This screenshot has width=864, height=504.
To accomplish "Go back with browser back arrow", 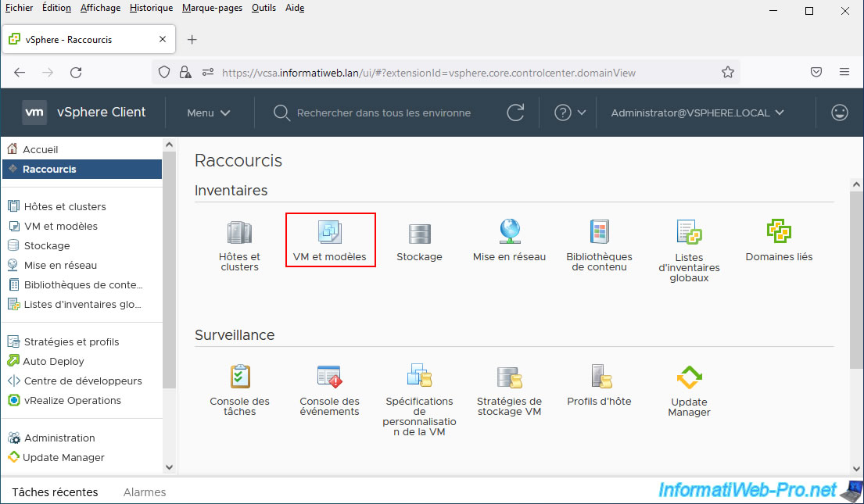I will click(x=20, y=72).
